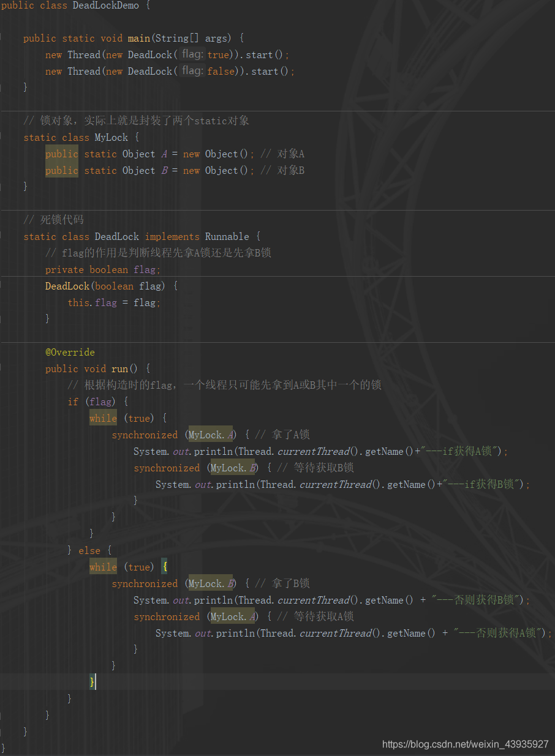Click the 'flag:' hint before true

(x=192, y=54)
